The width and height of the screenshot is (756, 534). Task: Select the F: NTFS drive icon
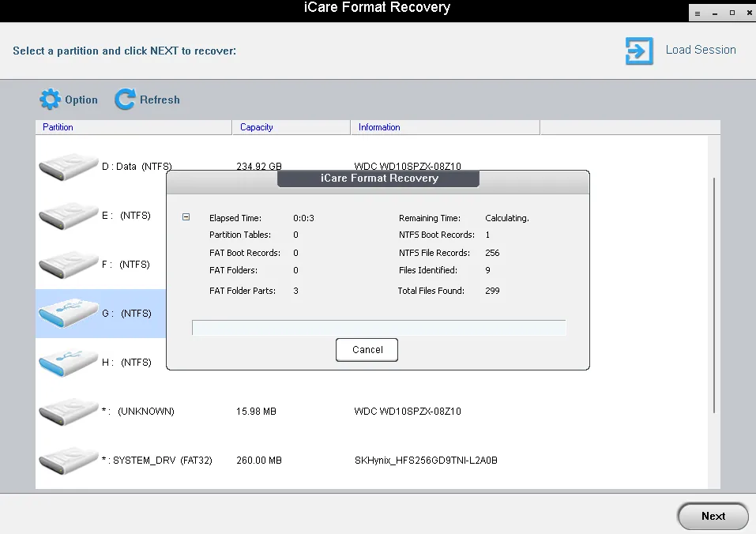(x=68, y=265)
